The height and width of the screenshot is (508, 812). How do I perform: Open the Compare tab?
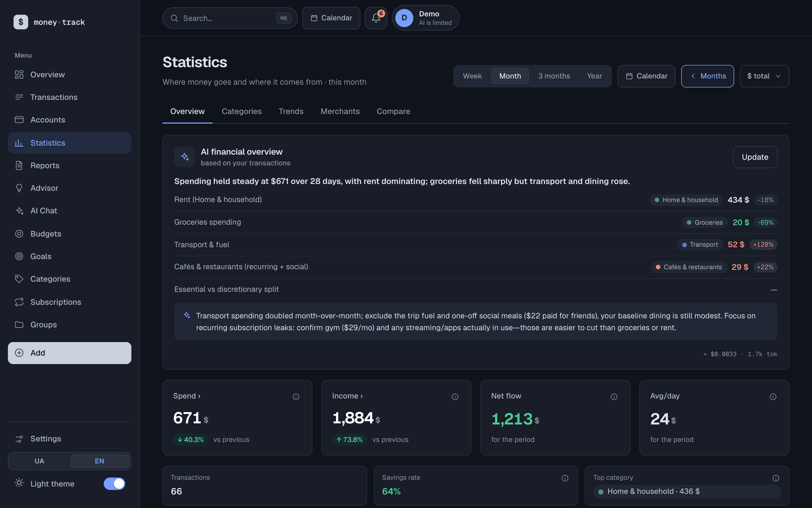pos(393,111)
